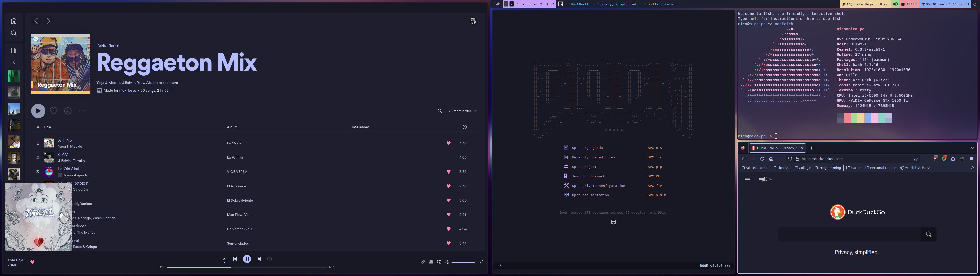The width and height of the screenshot is (980, 276).
Task: Sort by duration using the clock icon
Action: click(x=464, y=127)
